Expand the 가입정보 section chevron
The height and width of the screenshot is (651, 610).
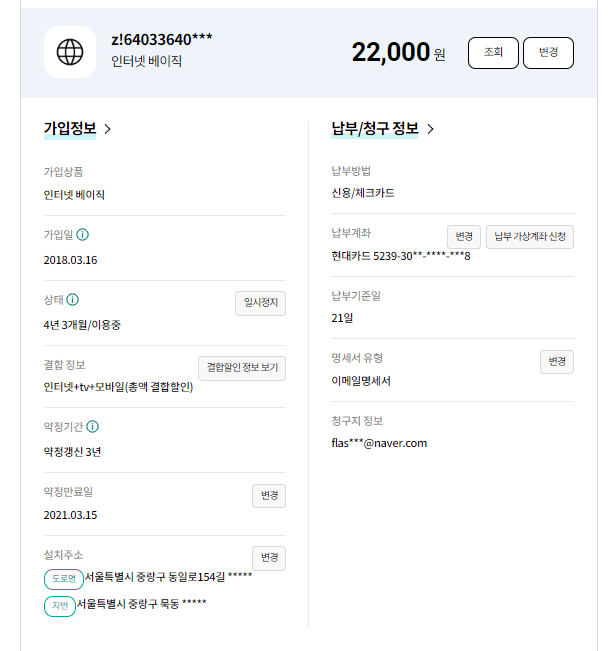(108, 129)
